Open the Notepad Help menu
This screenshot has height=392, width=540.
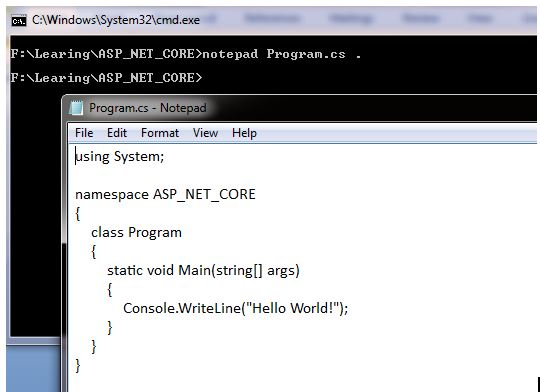[244, 133]
